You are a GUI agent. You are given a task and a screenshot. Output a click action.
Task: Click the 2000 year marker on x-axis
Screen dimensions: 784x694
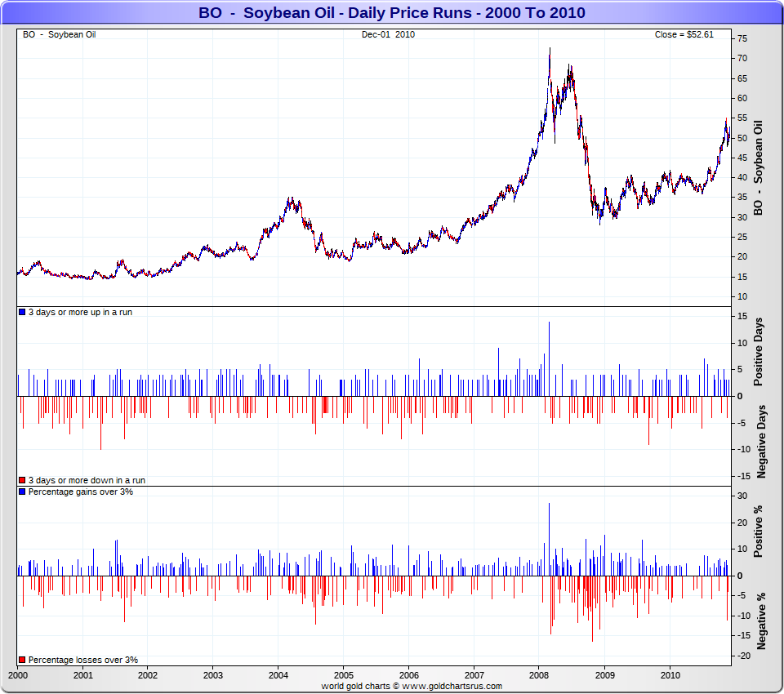[x=18, y=676]
